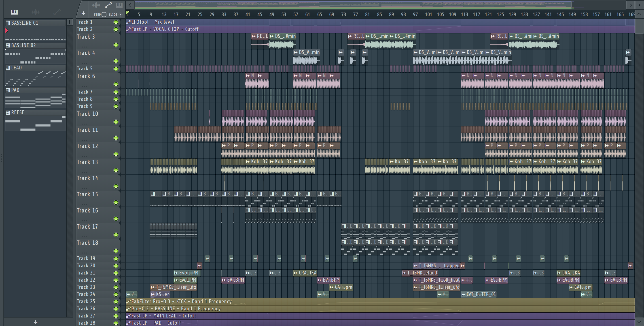Mute Track 19 with its green LED

tap(116, 259)
